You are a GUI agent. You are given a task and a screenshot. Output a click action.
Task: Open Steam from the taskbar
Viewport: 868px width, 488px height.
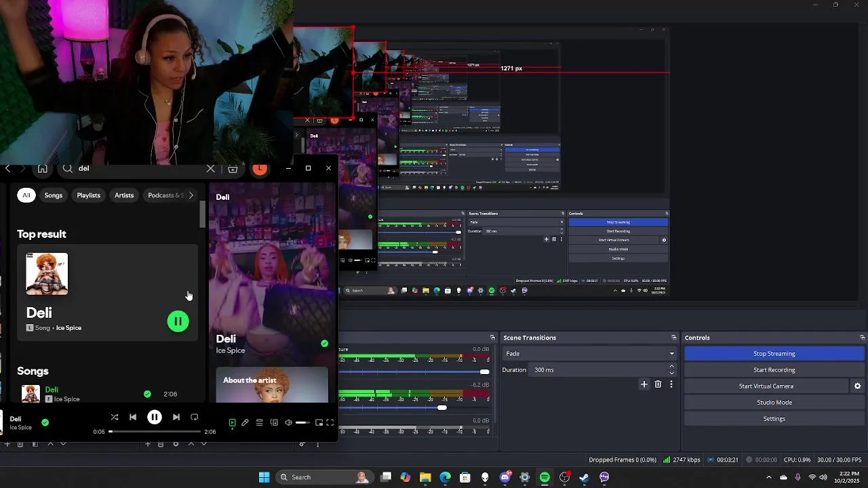tap(584, 477)
